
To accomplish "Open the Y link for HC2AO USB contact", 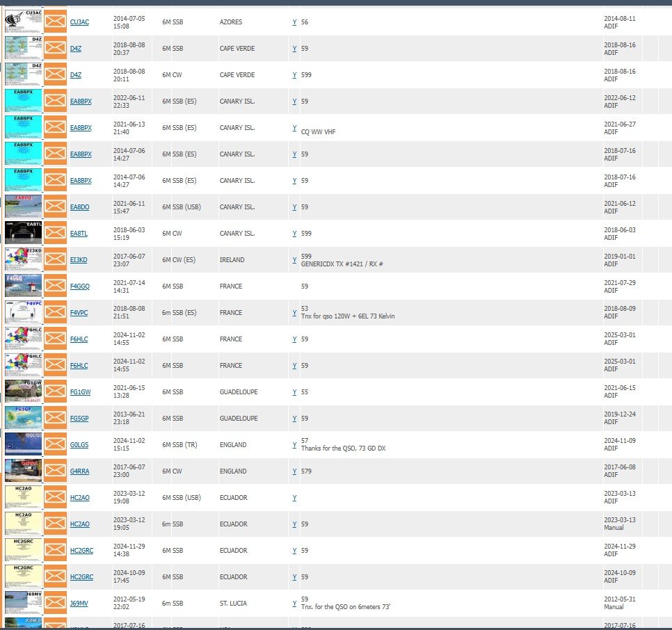I will click(x=294, y=498).
